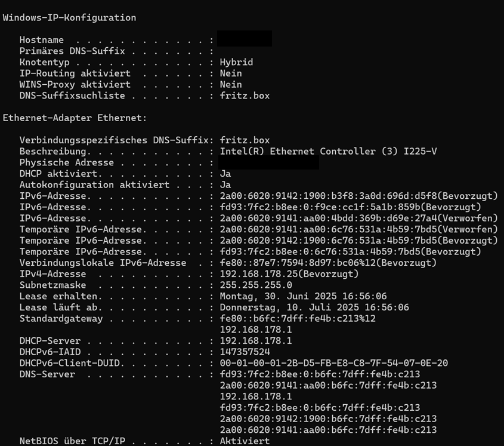Click the blacked-out Hostname value

(x=245, y=39)
